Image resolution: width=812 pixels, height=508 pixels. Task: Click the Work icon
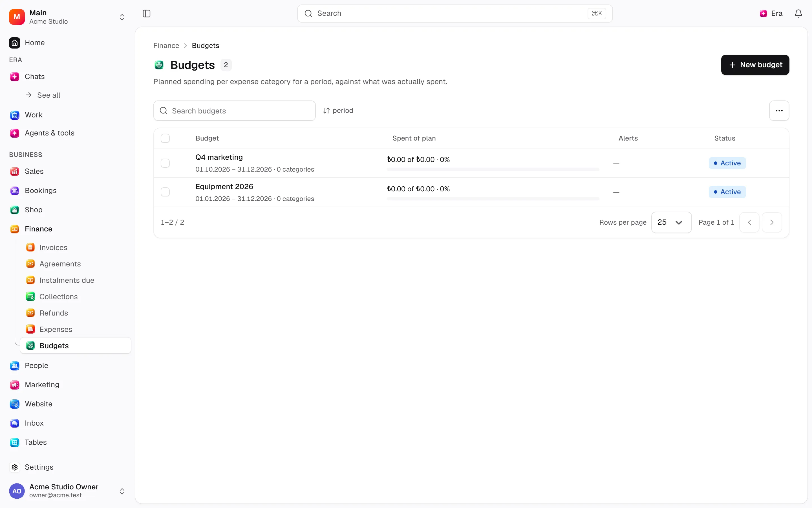[x=14, y=115]
